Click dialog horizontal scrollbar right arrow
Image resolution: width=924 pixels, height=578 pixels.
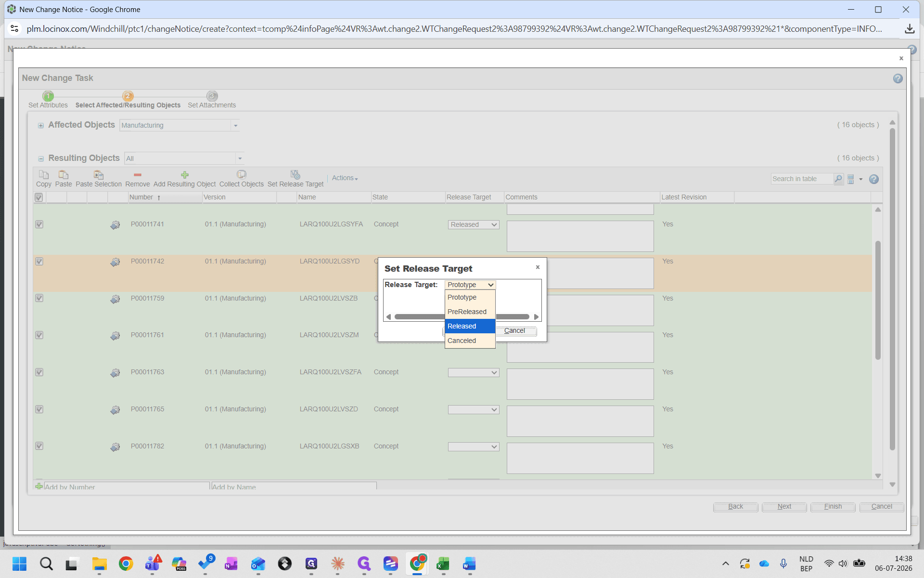click(536, 317)
